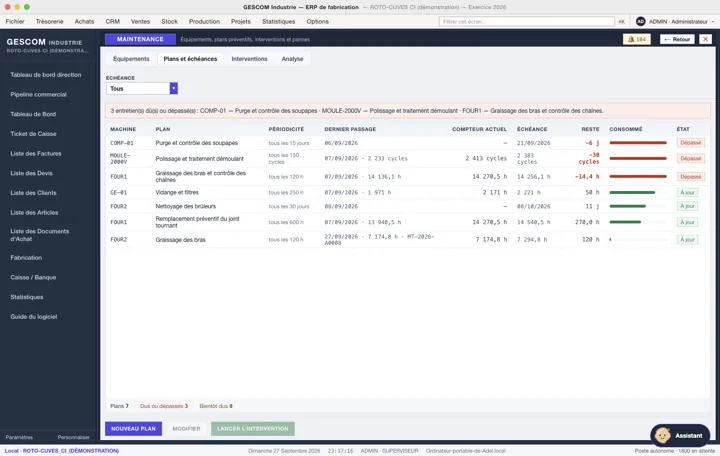Click the Filtrer cet écran search field
The image size is (720, 456).
point(526,22)
